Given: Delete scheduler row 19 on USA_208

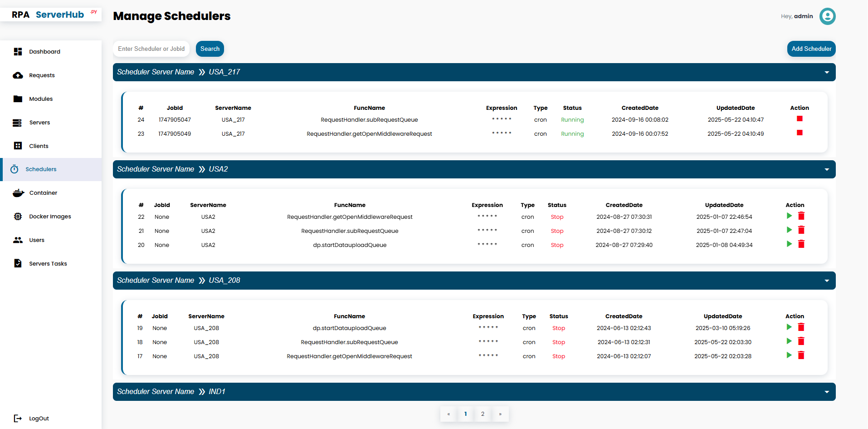Looking at the screenshot, I should [801, 327].
